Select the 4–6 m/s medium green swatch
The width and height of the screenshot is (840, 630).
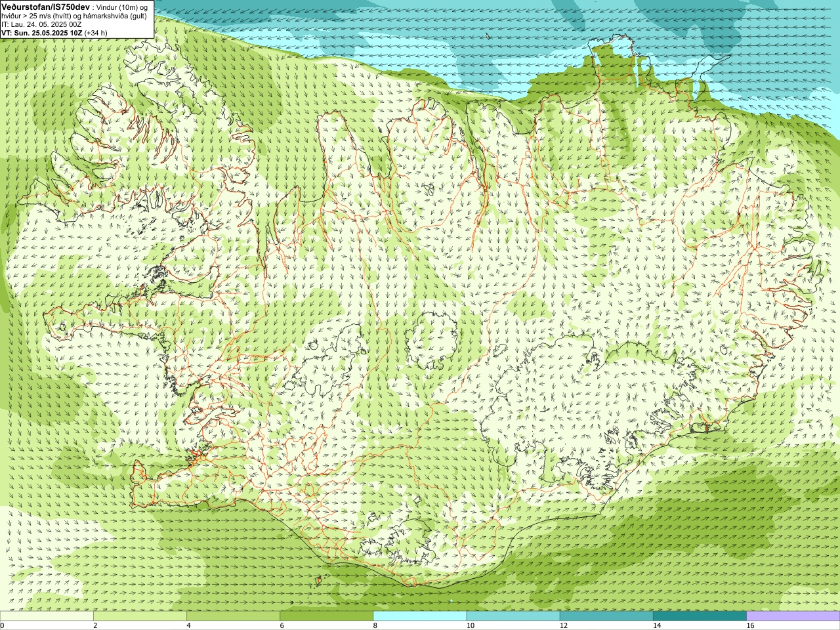click(233, 616)
